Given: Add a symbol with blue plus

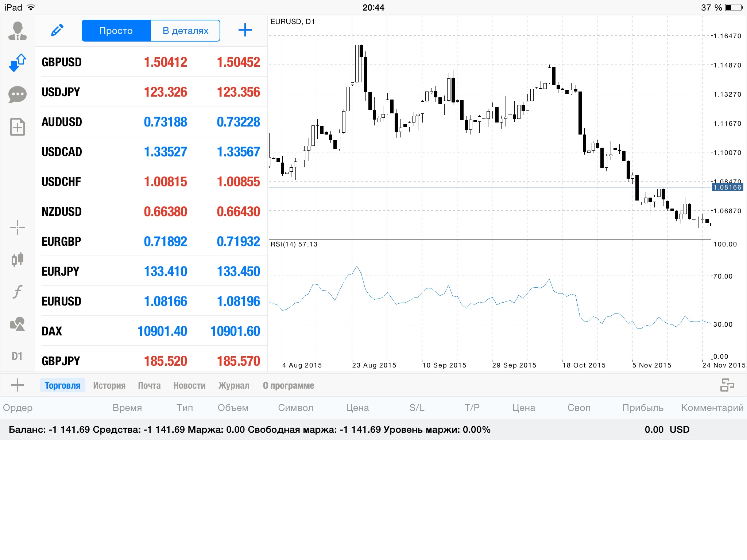Looking at the screenshot, I should click(245, 30).
